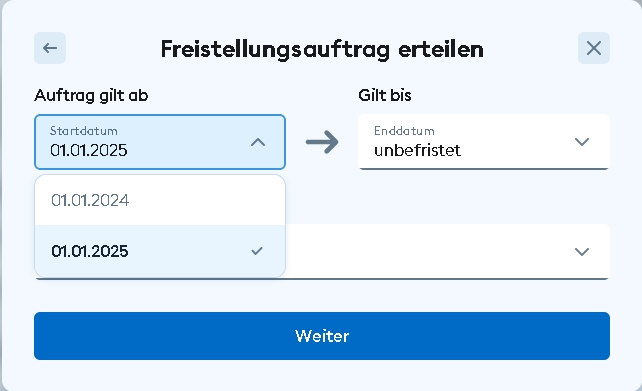Viewport: 642px width, 391px height.
Task: Click the large right arrow between the date fields
Action: point(322,142)
